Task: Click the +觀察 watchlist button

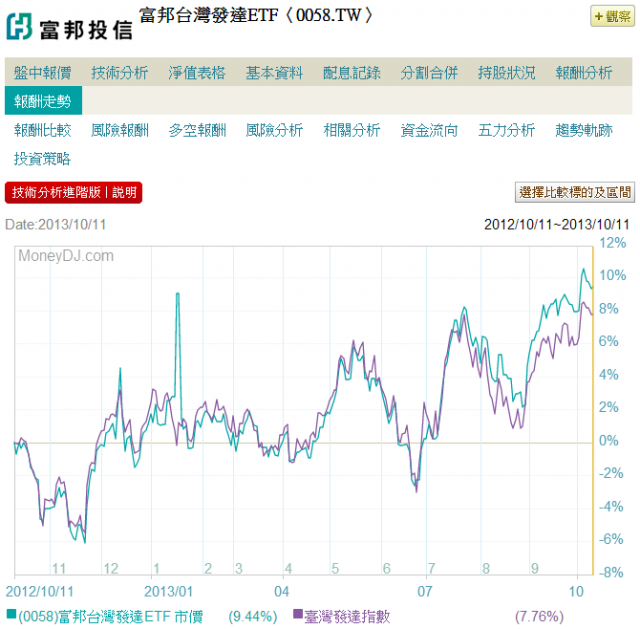Action: [612, 16]
